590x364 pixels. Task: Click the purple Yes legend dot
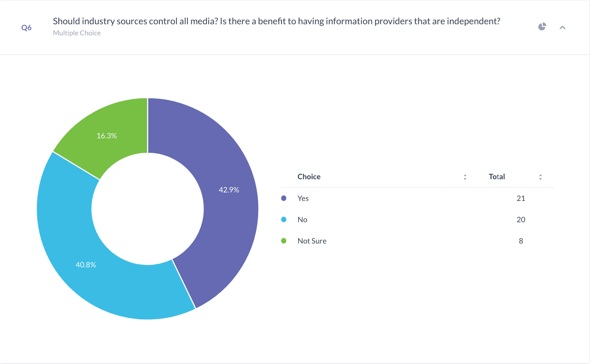click(284, 198)
